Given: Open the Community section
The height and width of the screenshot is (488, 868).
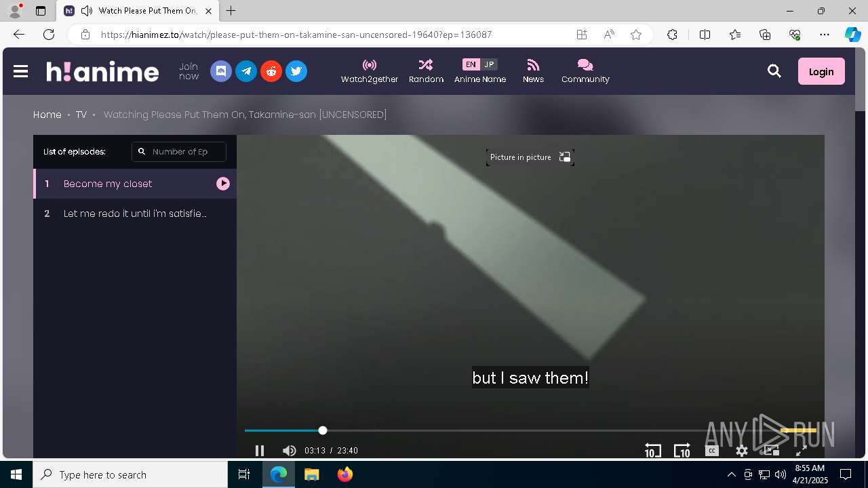Looking at the screenshot, I should [x=585, y=71].
